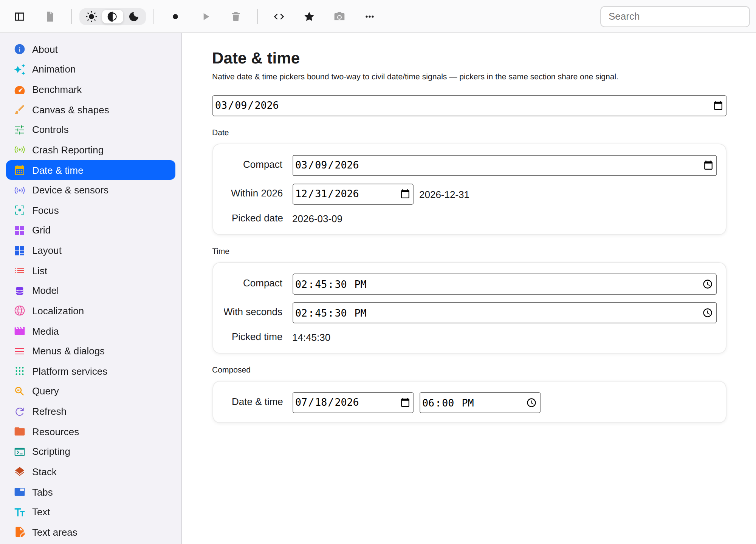The height and width of the screenshot is (544, 756).
Task: Open calendar picker in Composed date
Action: pos(405,402)
